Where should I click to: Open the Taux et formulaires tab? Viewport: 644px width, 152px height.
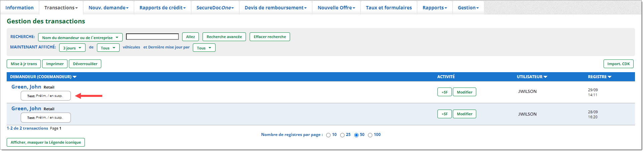click(389, 8)
